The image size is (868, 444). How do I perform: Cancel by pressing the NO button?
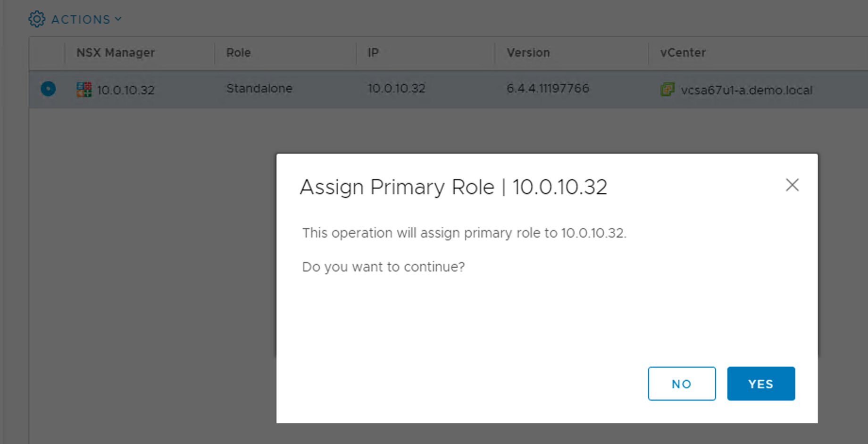681,384
